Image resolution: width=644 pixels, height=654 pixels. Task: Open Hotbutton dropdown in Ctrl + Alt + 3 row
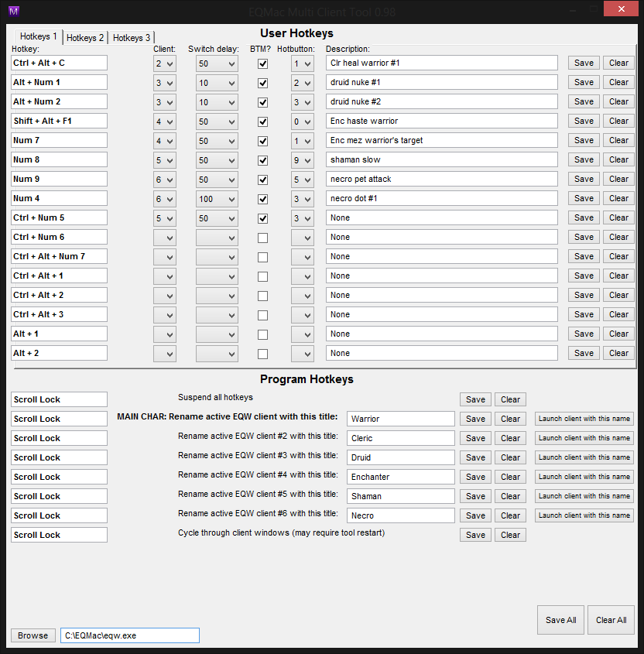point(302,315)
